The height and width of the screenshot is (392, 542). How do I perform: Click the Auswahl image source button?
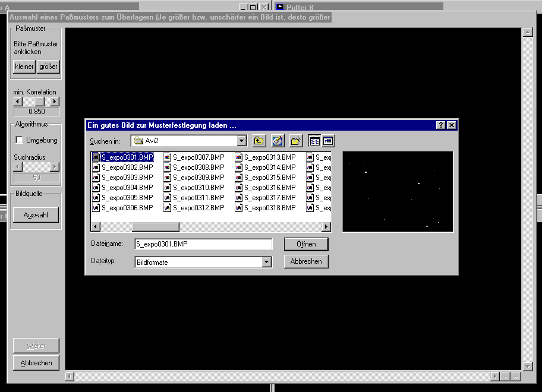(36, 215)
